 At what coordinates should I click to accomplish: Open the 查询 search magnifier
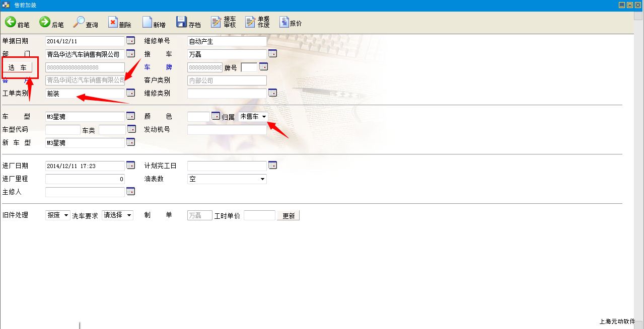tap(79, 22)
